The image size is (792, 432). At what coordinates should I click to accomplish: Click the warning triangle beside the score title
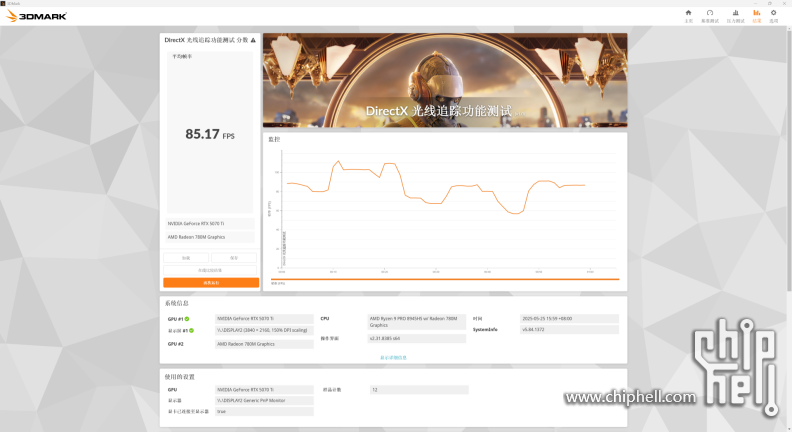click(x=253, y=40)
